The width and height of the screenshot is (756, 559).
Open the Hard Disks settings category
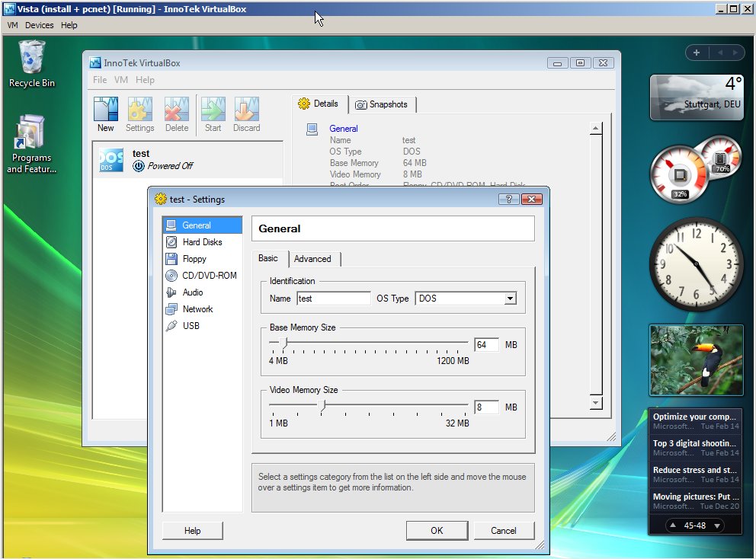point(202,242)
